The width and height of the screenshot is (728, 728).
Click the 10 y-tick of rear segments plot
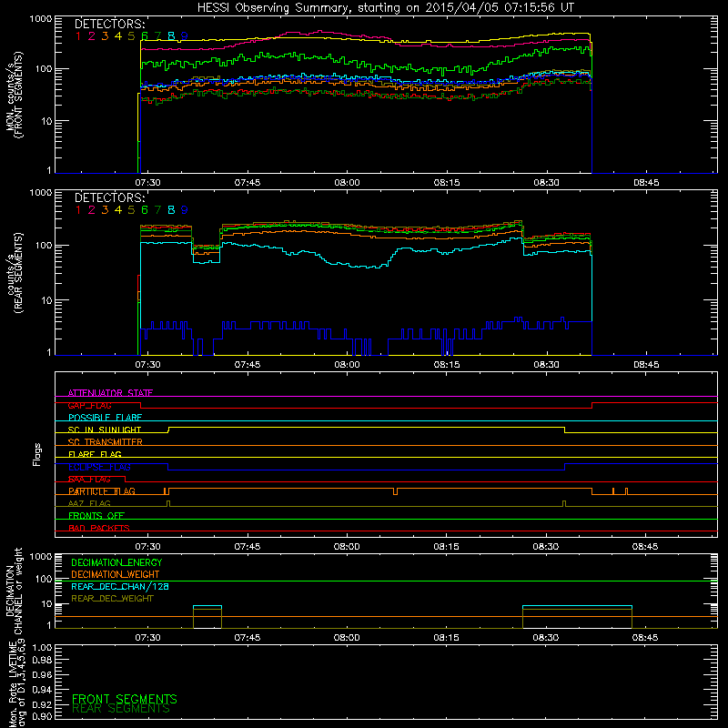(46, 301)
